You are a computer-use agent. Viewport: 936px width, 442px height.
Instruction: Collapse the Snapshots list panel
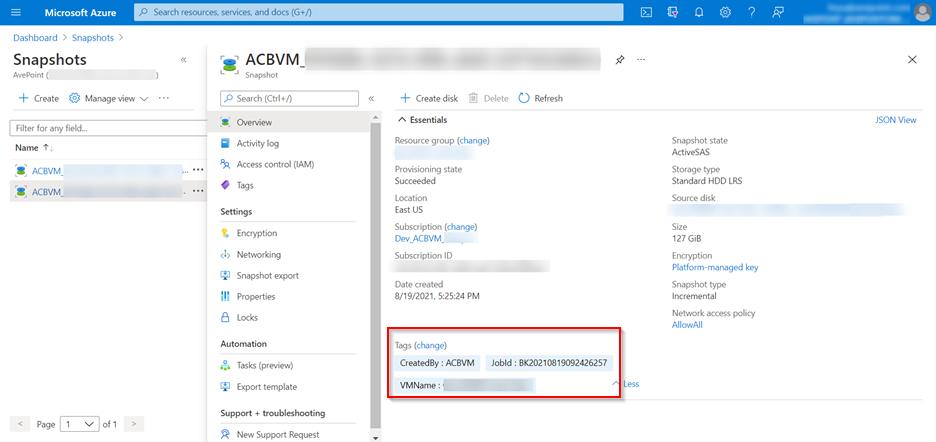pyautogui.click(x=183, y=60)
